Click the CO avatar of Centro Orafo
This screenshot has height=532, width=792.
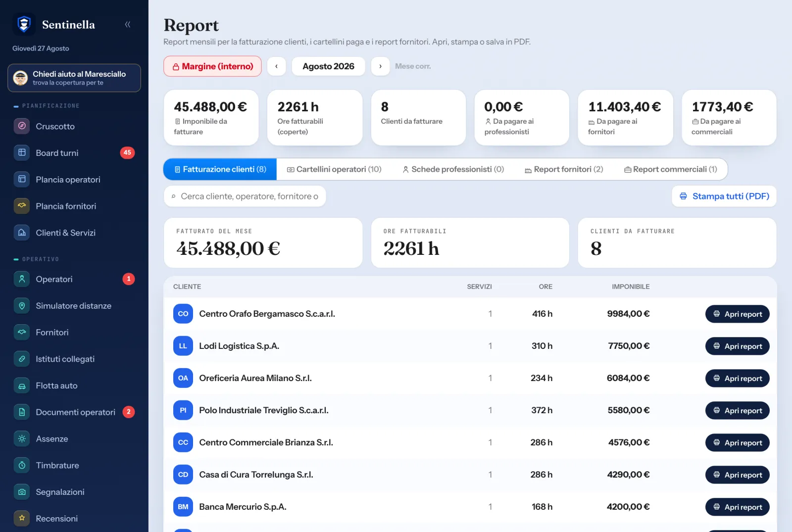tap(183, 314)
